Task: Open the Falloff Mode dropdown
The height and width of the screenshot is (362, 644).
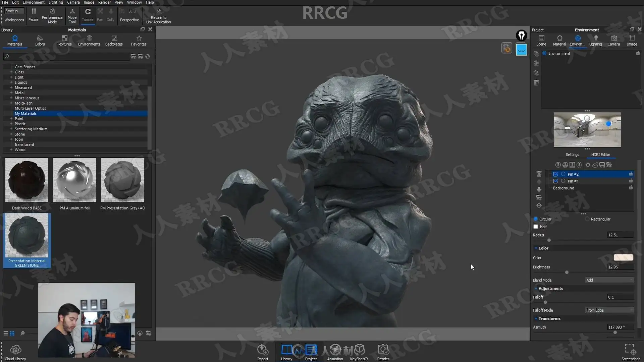Action: [609, 310]
